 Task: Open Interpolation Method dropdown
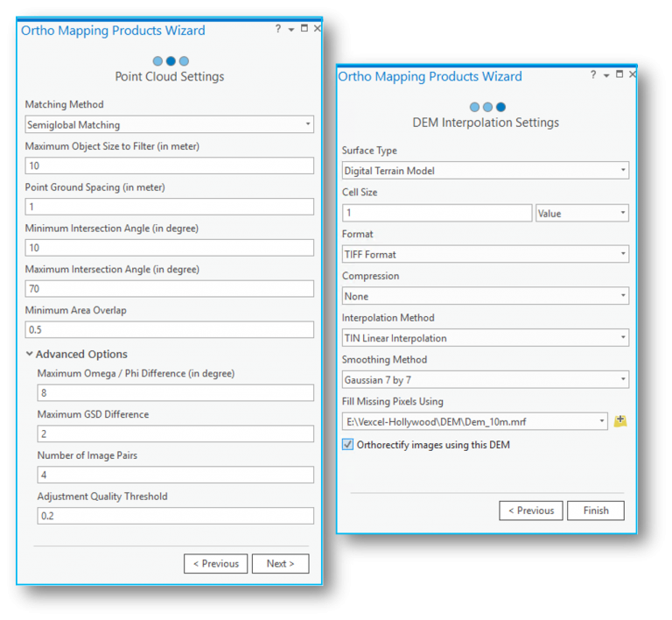coord(485,337)
